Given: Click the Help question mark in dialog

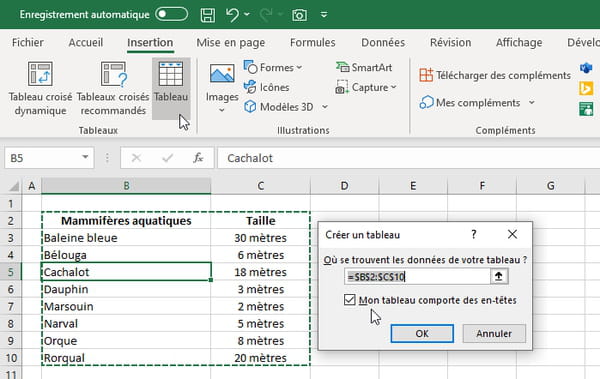Looking at the screenshot, I should 474,234.
